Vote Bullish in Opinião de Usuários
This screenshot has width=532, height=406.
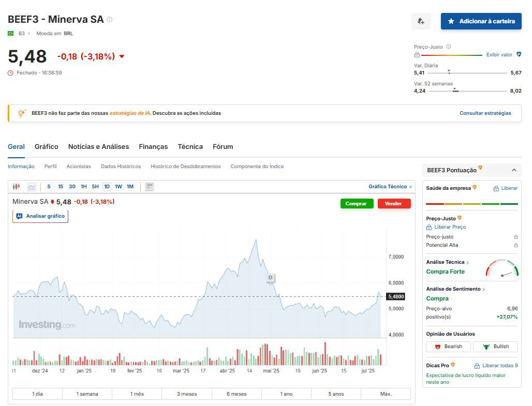(495, 347)
